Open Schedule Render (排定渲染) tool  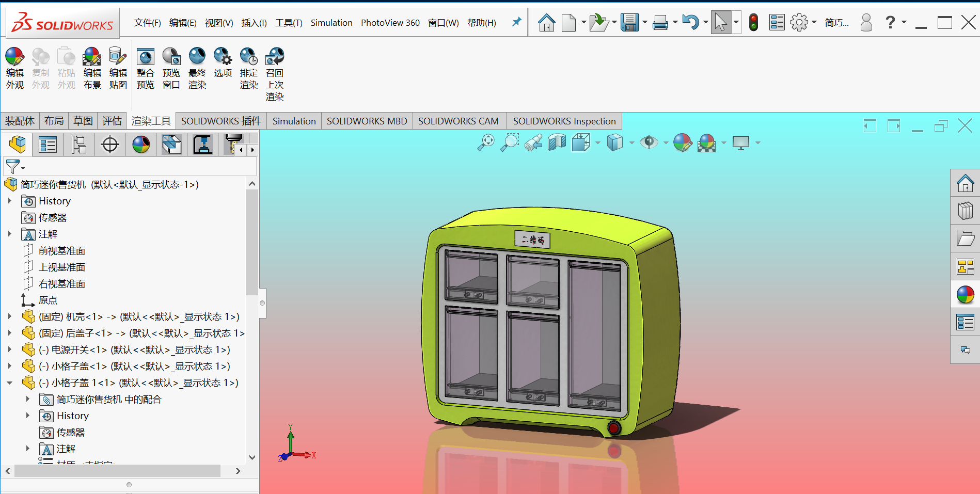(249, 68)
